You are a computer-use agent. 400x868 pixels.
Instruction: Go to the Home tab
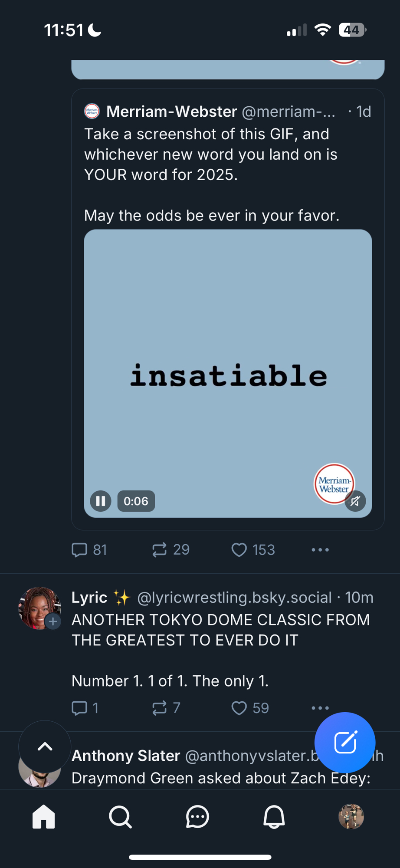pos(44,817)
